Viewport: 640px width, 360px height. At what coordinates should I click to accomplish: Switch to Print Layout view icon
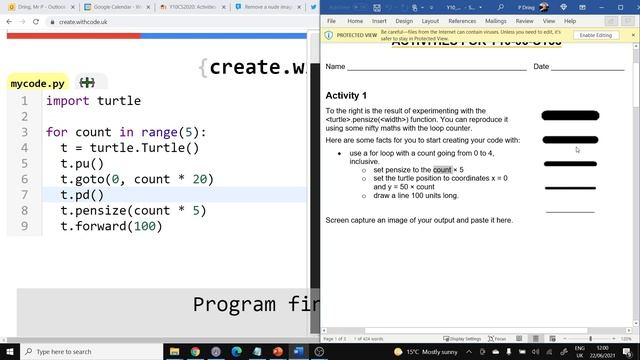coord(536,339)
